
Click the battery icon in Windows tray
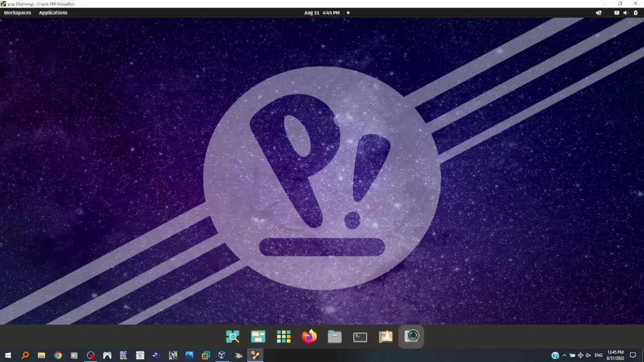(572, 355)
